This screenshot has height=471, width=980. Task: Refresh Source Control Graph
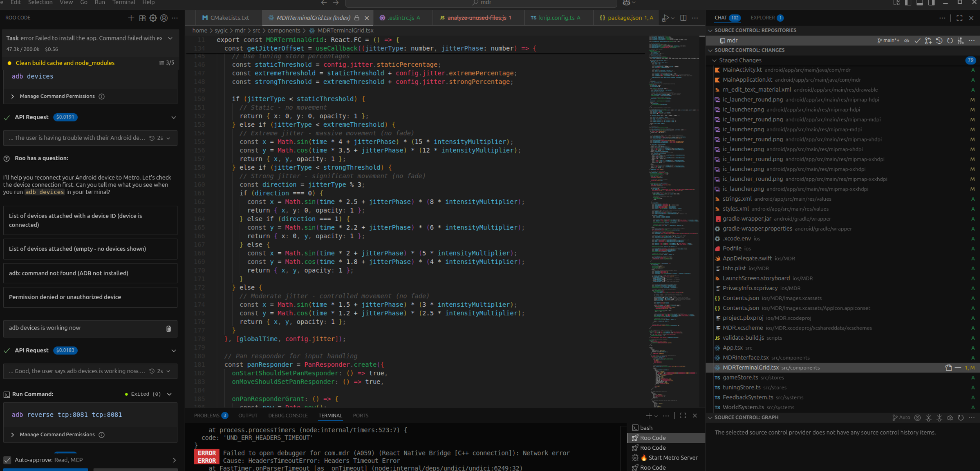(x=960, y=417)
